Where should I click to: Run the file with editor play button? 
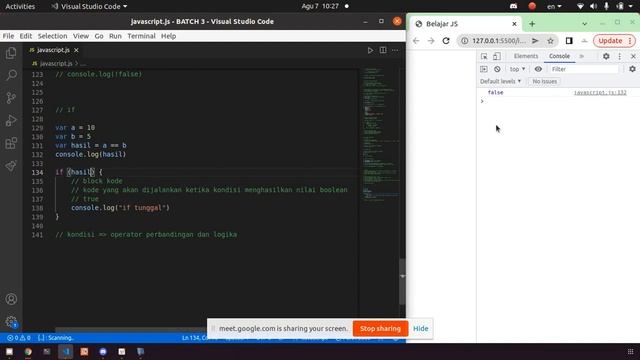[x=370, y=50]
